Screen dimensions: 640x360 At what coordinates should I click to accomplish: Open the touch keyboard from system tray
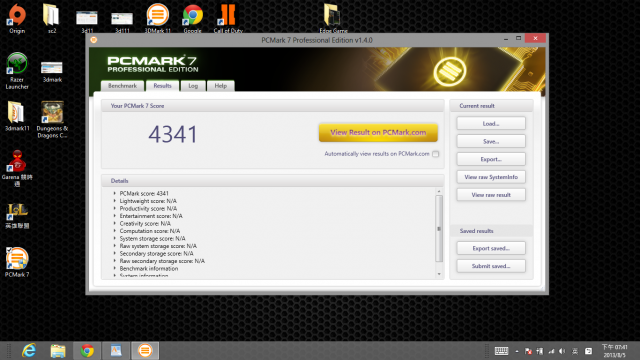(x=501, y=351)
